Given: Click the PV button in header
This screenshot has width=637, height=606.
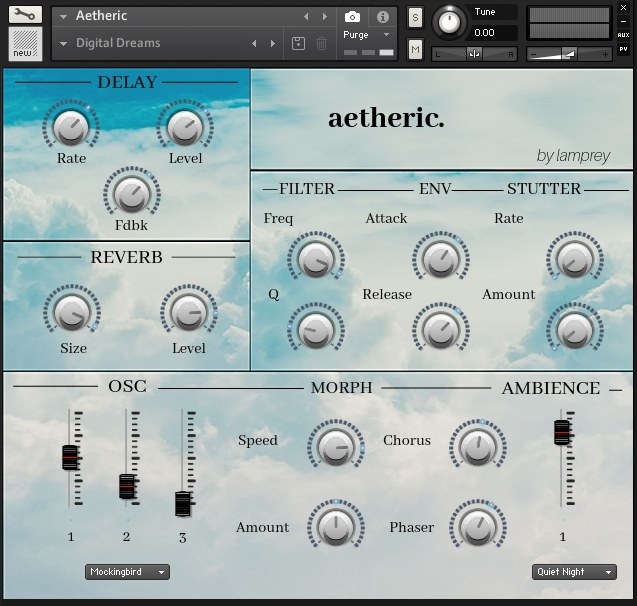Looking at the screenshot, I should click(623, 47).
